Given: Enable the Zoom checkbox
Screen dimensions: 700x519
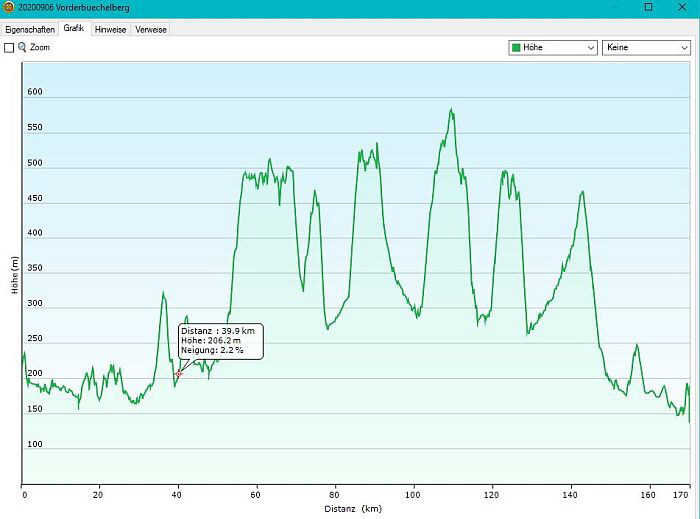Looking at the screenshot, I should coord(9,47).
